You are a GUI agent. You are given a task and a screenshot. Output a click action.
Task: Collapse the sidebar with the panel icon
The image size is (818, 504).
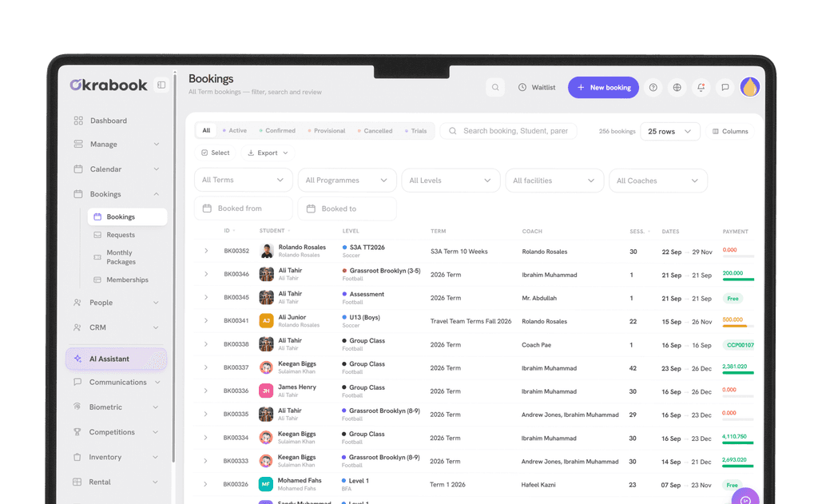(x=161, y=85)
